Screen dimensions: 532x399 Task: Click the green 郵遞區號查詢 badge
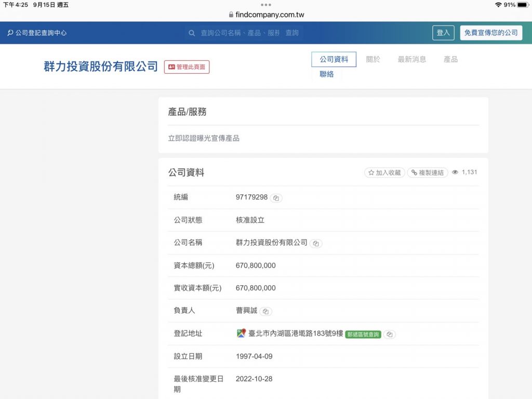click(x=363, y=335)
